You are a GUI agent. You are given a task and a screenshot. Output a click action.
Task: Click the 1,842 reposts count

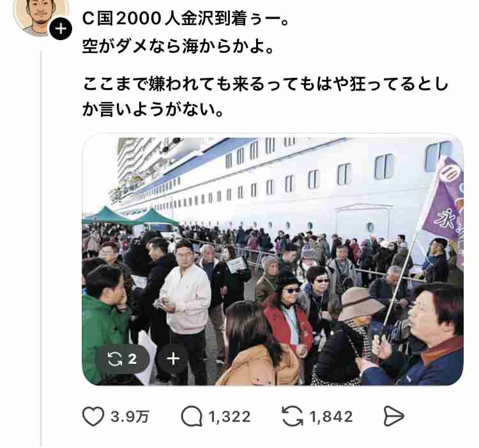[x=331, y=417]
